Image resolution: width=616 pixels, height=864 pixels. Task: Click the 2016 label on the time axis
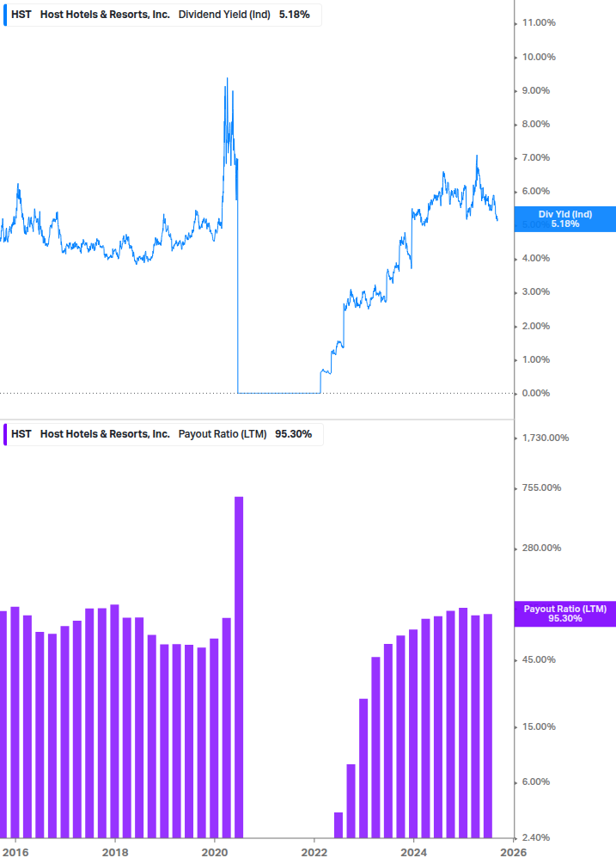[15, 853]
